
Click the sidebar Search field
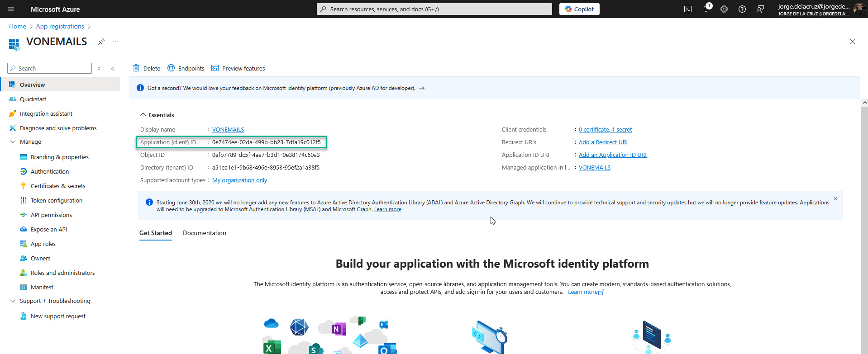pyautogui.click(x=50, y=68)
